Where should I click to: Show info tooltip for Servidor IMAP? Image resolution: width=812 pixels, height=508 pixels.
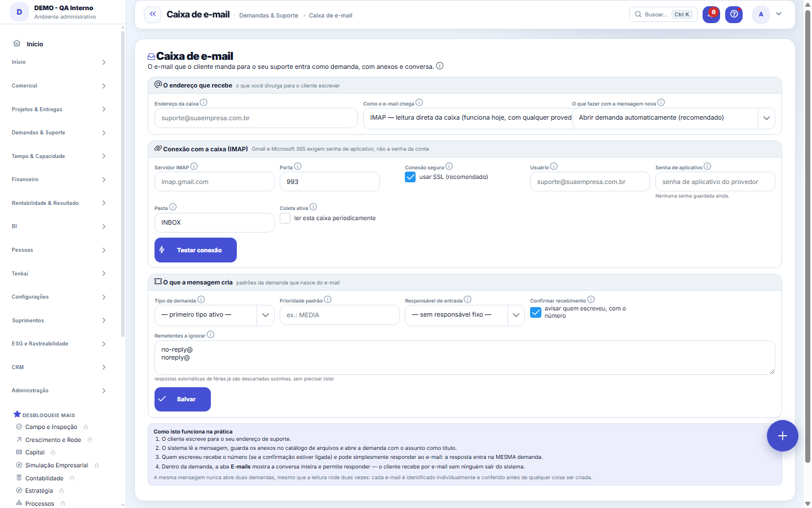[194, 167]
